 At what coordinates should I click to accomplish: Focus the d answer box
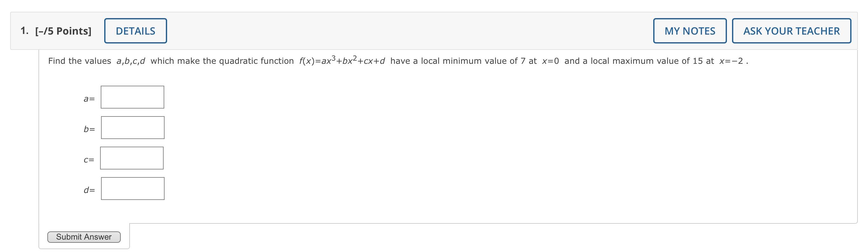point(133,188)
